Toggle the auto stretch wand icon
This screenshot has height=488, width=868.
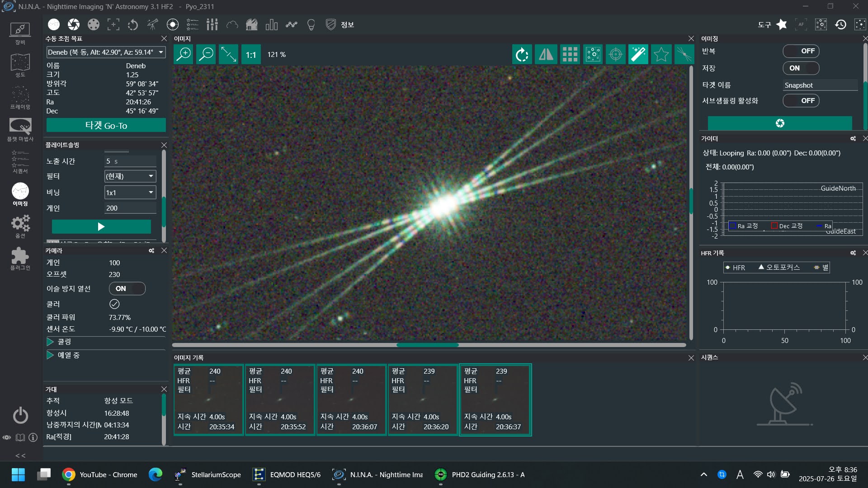click(x=638, y=55)
